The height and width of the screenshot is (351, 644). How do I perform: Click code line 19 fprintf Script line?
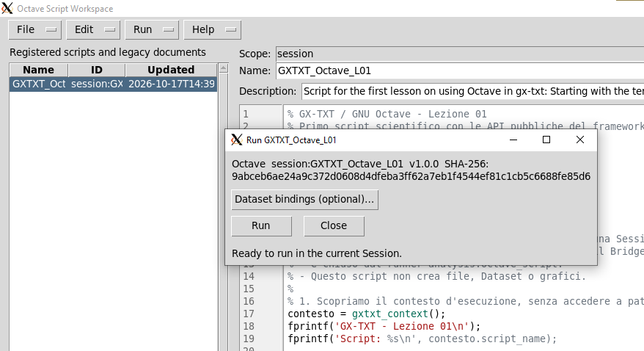[422, 339]
